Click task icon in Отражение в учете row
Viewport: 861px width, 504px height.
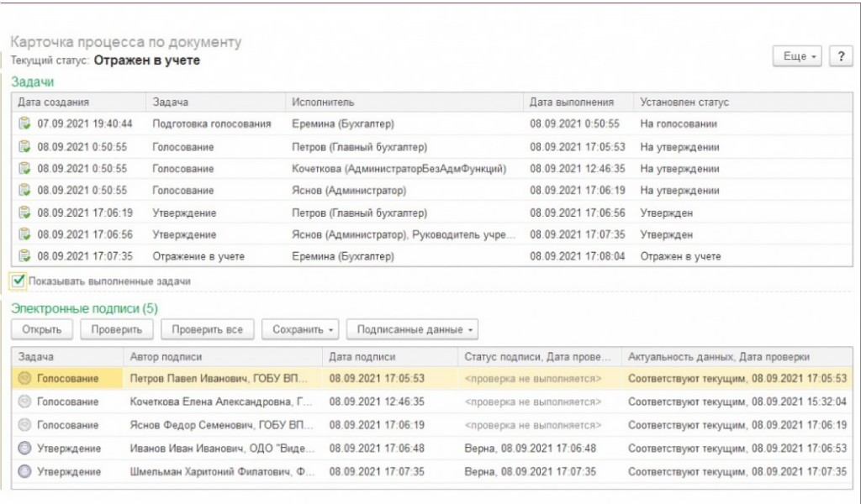pyautogui.click(x=24, y=256)
